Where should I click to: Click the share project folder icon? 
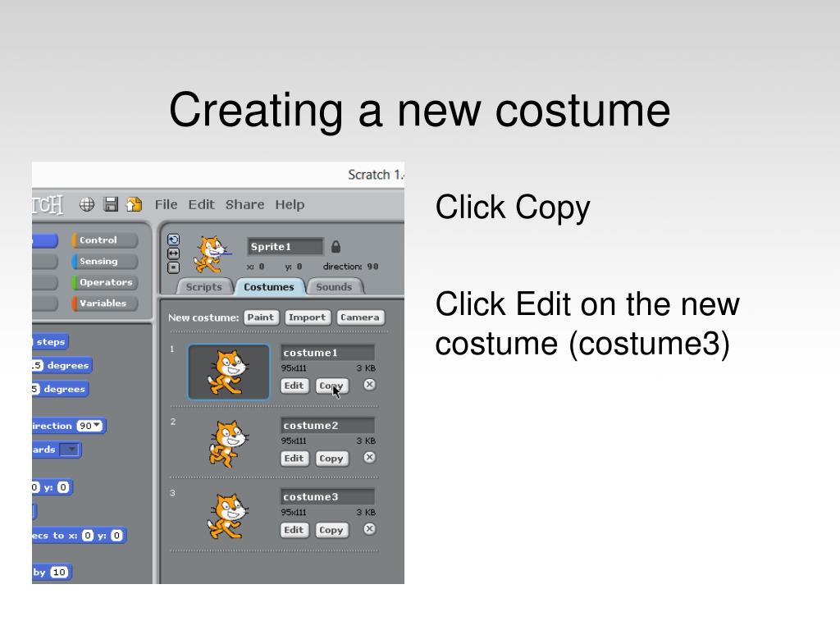134,204
